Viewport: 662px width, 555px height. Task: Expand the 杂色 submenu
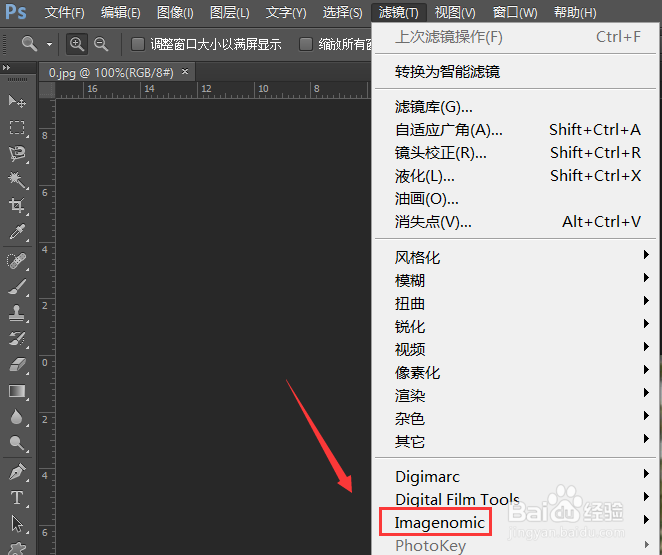tap(515, 418)
